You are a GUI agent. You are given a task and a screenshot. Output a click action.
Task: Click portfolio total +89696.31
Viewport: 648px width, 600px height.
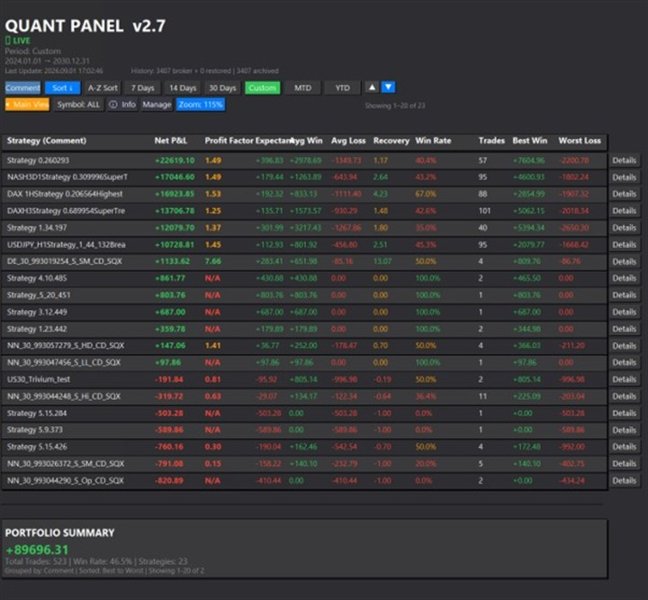click(37, 550)
